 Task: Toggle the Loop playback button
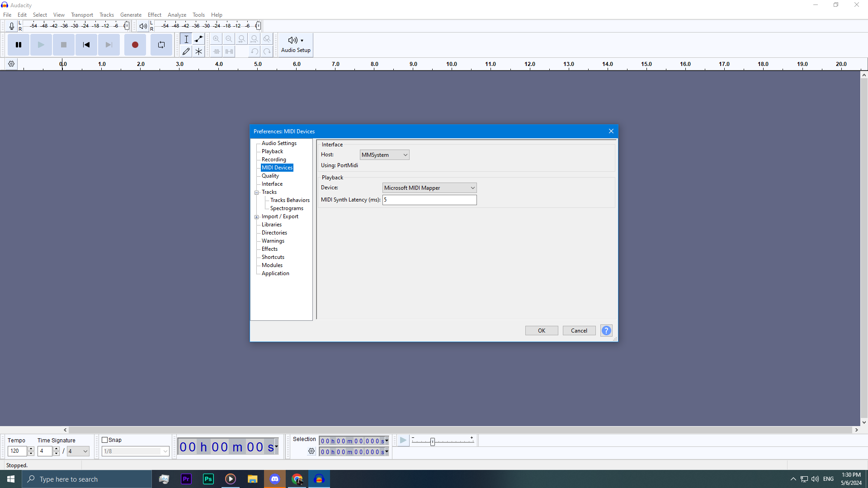pos(161,45)
